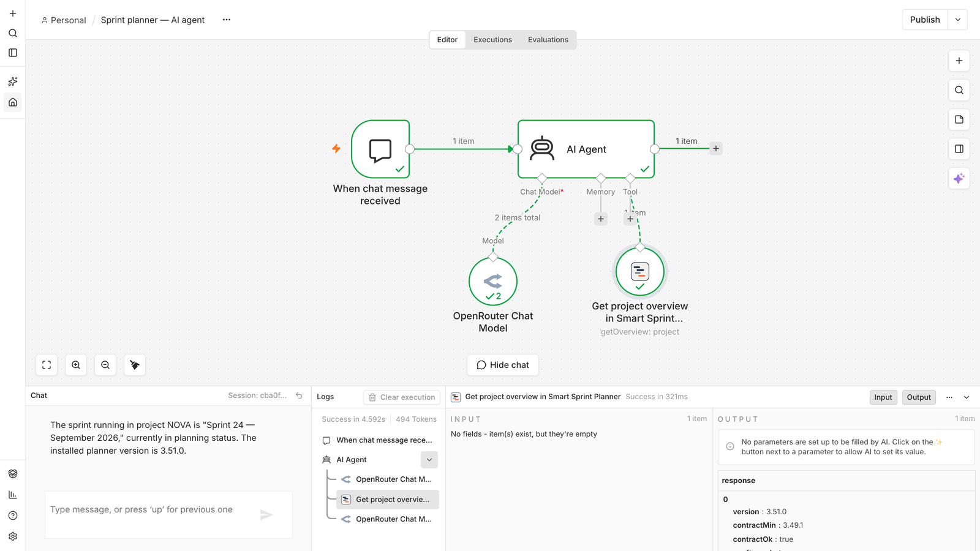Switch to the Evaluations tab

548,40
